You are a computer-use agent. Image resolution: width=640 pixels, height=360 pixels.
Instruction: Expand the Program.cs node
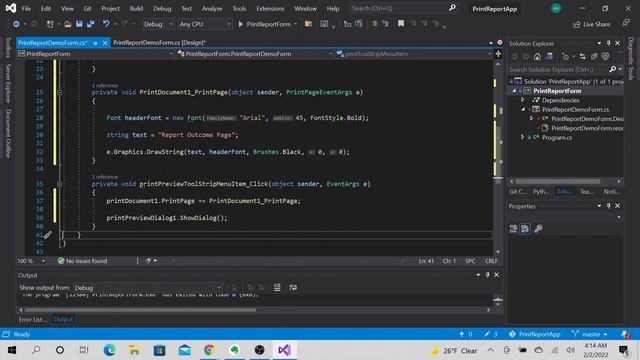(522, 137)
